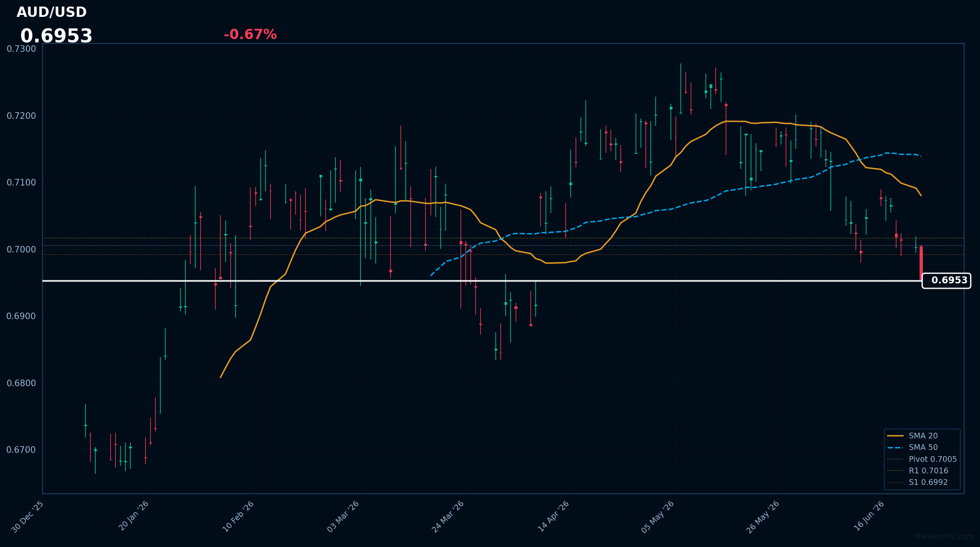Click the 30 Dec '25 date label

[x=28, y=517]
